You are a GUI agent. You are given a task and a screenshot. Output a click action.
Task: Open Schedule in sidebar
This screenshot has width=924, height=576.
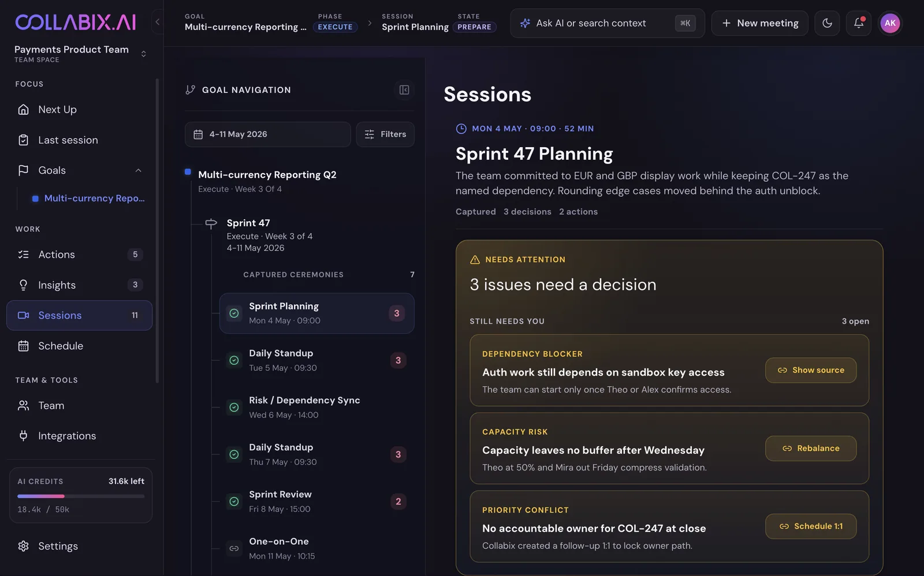pyautogui.click(x=80, y=346)
